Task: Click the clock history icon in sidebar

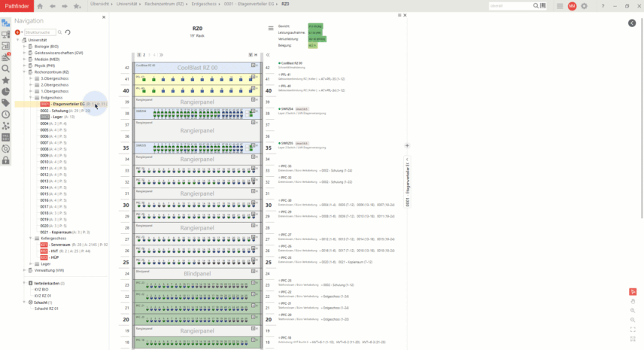Action: click(x=6, y=114)
